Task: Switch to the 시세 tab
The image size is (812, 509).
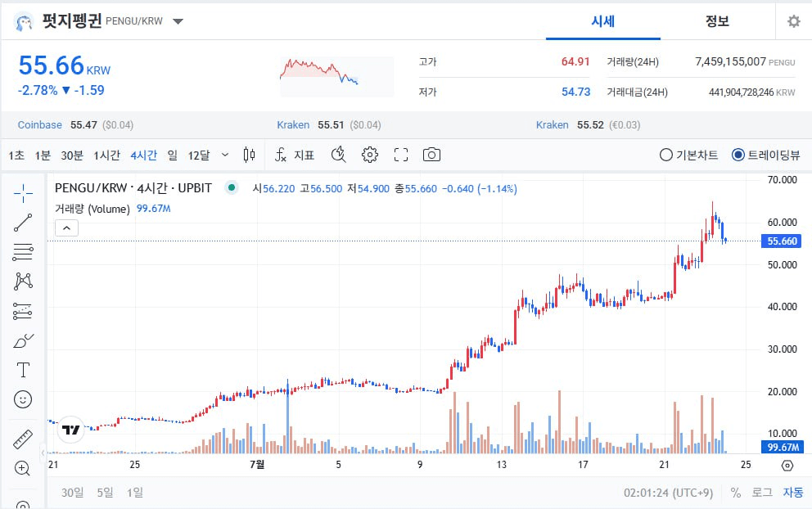Action: pyautogui.click(x=602, y=22)
